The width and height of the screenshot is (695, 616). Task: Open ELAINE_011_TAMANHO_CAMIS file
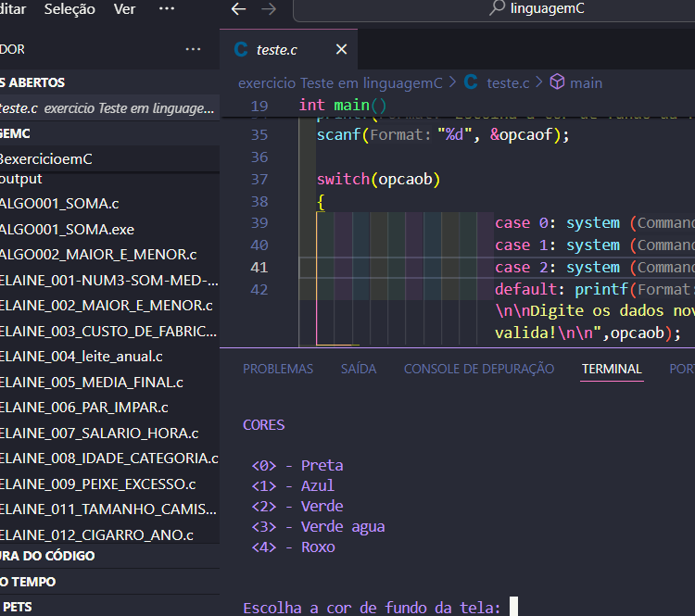[109, 509]
